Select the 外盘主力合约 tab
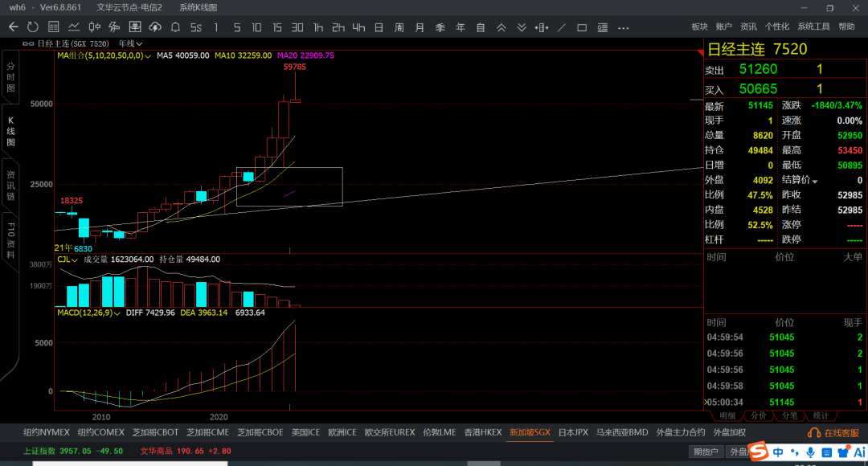The height and width of the screenshot is (466, 868). (681, 432)
